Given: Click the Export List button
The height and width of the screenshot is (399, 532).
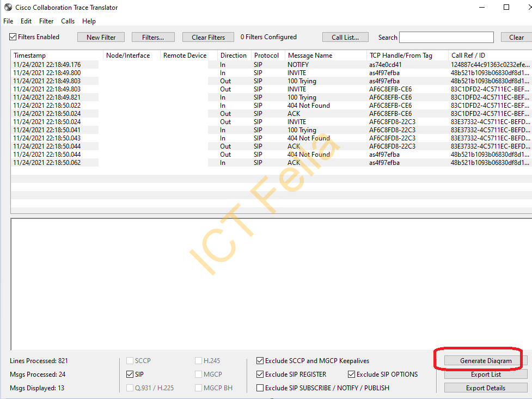Looking at the screenshot, I should pyautogui.click(x=485, y=374).
